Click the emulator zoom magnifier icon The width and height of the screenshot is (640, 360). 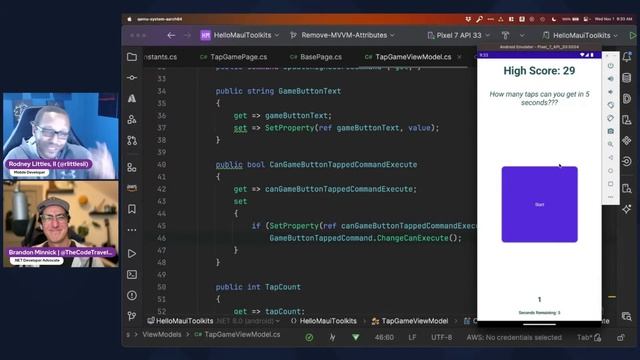click(x=611, y=144)
